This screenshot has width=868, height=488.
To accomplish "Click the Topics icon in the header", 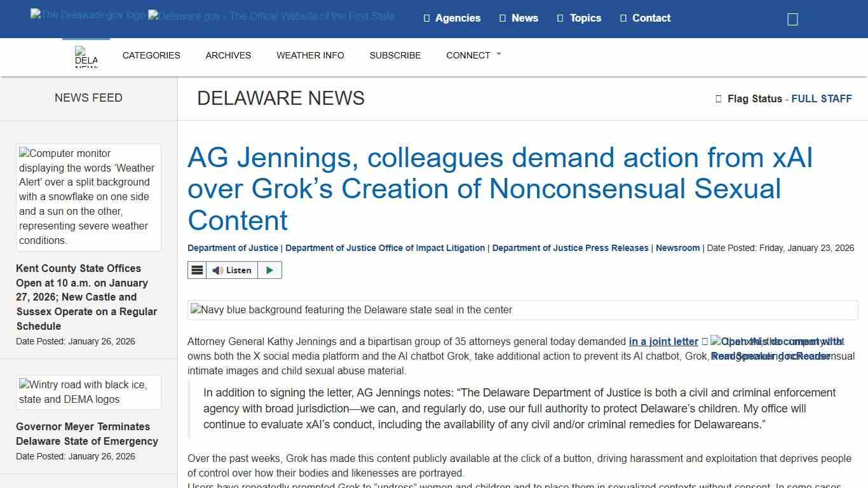I will tap(560, 18).
